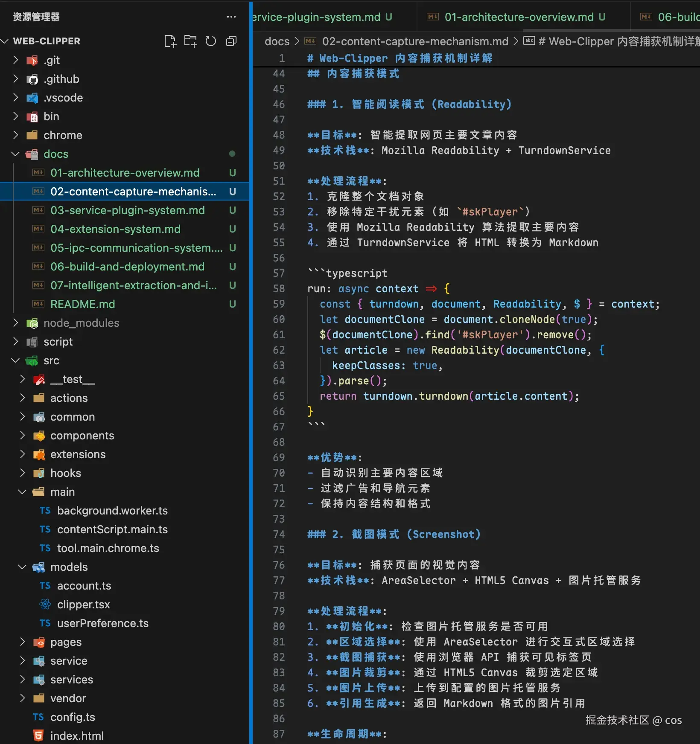Click the 智能阅读模式 (Readability) heading line
This screenshot has width=700, height=744.
(x=409, y=105)
